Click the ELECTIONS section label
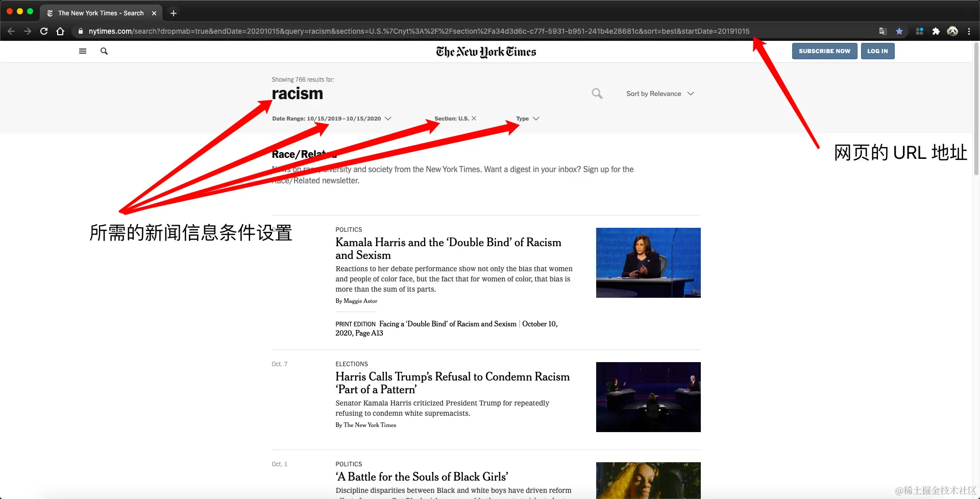Viewport: 980px width, 499px height. click(x=352, y=364)
